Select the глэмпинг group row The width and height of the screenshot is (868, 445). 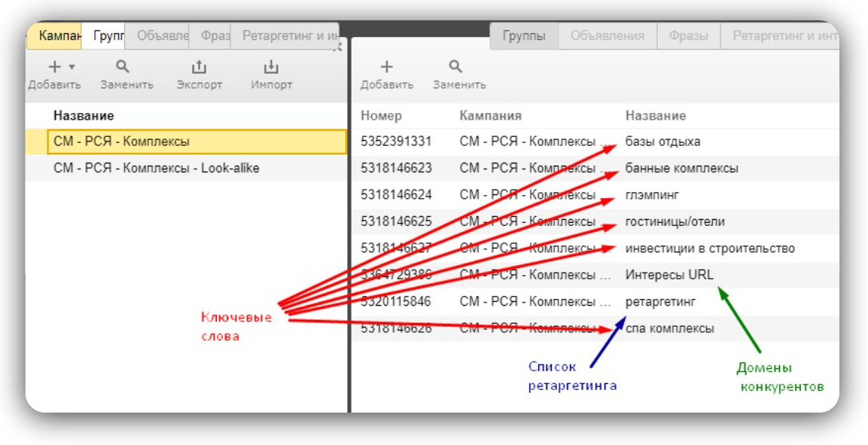point(595,195)
